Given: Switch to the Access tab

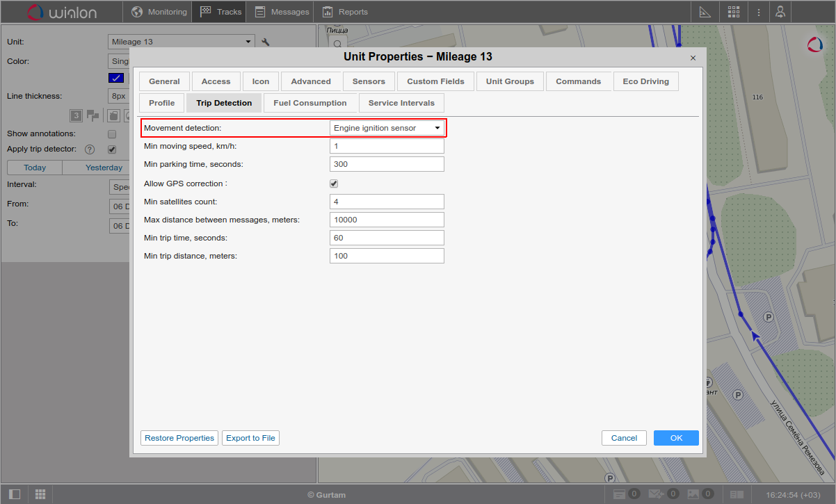Looking at the screenshot, I should tap(216, 81).
